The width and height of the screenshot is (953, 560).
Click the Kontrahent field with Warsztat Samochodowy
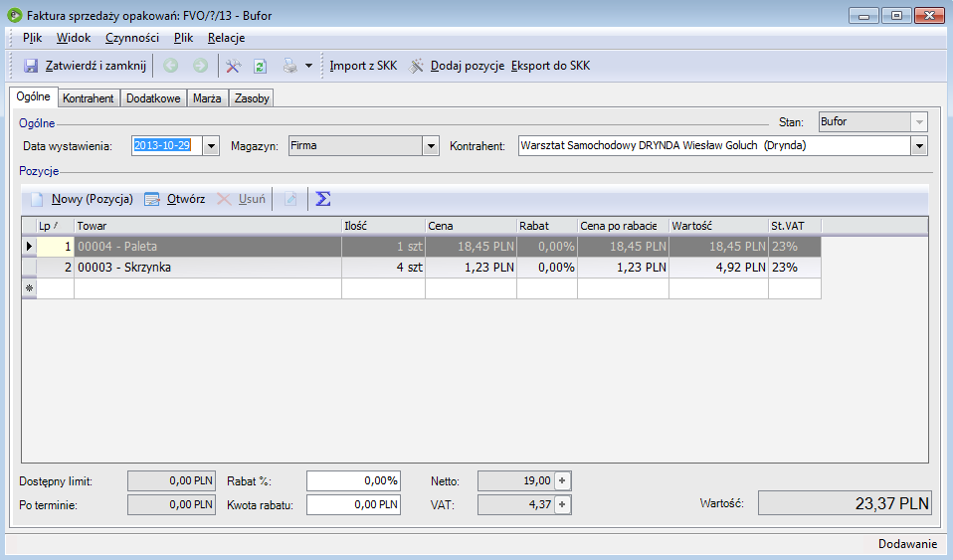coord(714,146)
